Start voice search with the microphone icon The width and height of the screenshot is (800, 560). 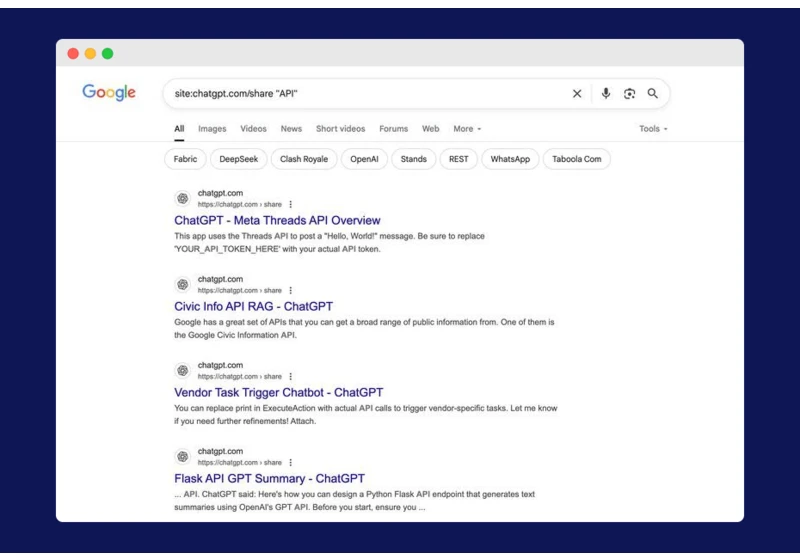(606, 93)
